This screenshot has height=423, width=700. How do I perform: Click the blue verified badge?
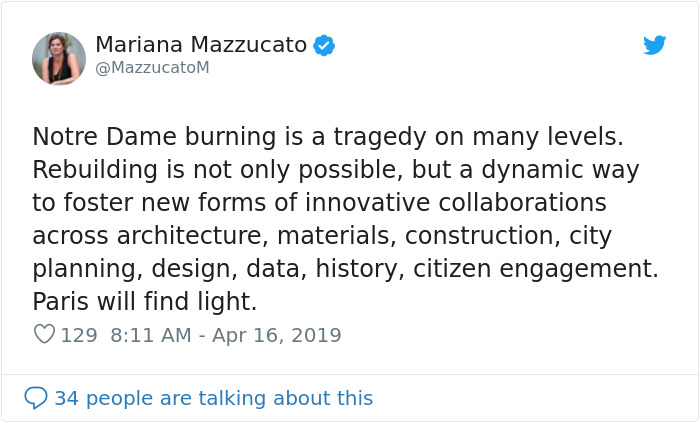(324, 45)
